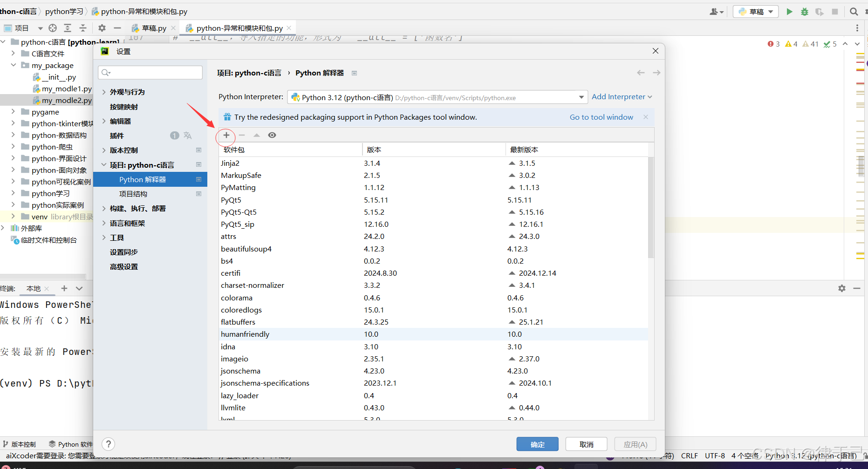The image size is (868, 469).
Task: Click the errors indicator showing 3
Action: click(773, 44)
